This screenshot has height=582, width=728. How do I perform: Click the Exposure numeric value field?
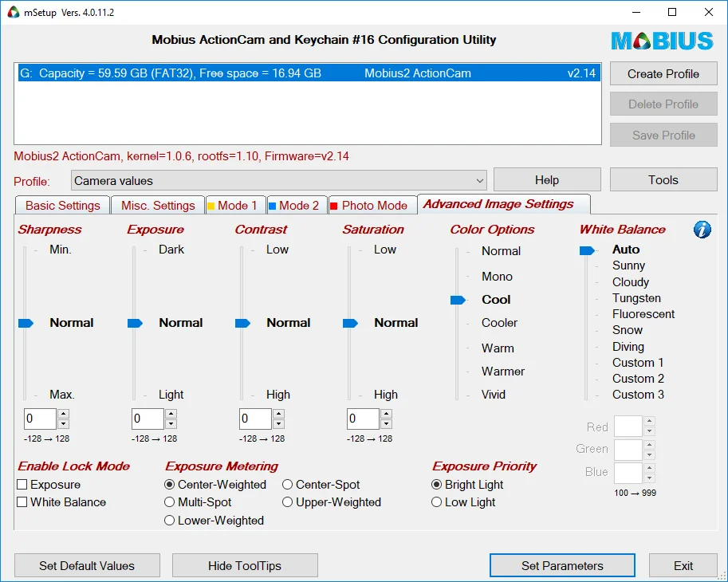148,419
